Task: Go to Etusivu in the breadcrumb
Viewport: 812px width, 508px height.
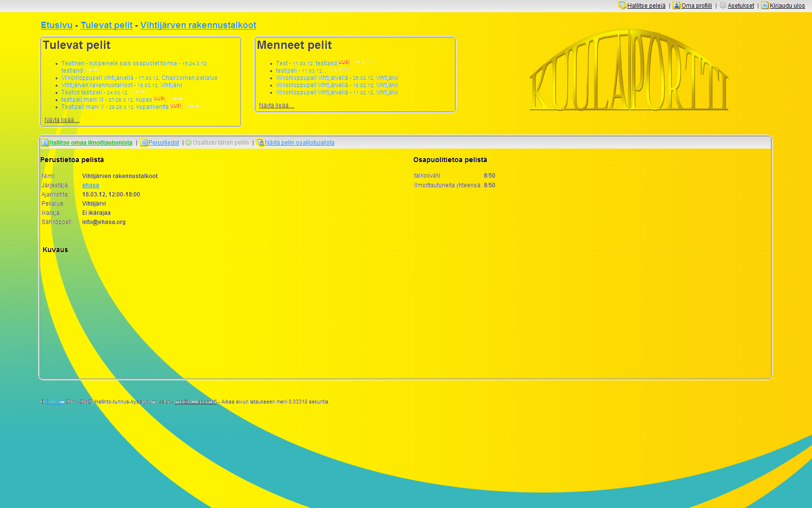Action: pyautogui.click(x=57, y=25)
